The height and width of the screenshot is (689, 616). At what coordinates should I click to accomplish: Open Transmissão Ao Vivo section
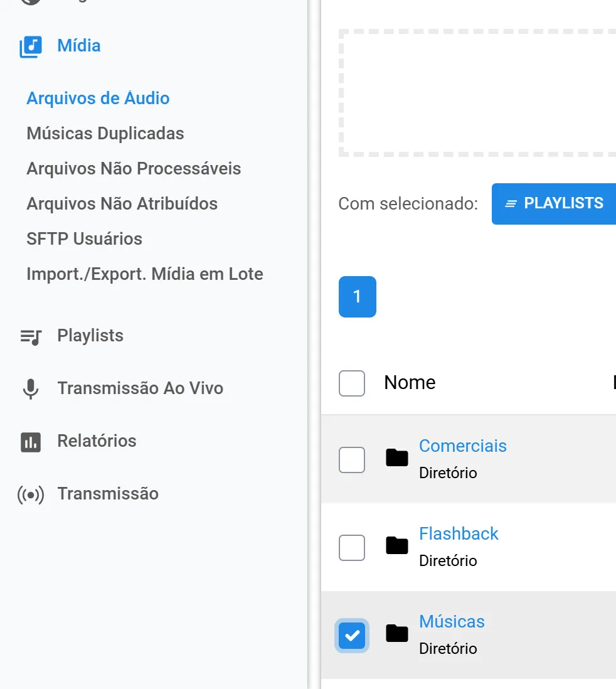(140, 388)
